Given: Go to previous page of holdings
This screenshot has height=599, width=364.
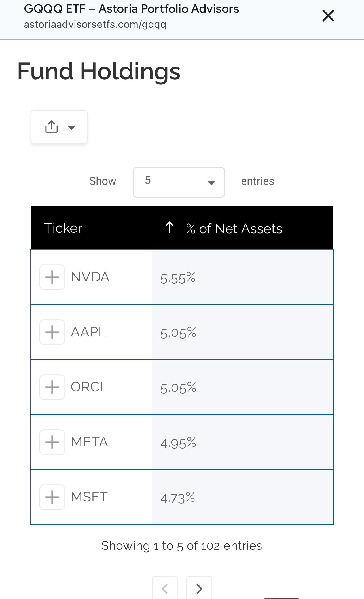Looking at the screenshot, I should (x=165, y=589).
